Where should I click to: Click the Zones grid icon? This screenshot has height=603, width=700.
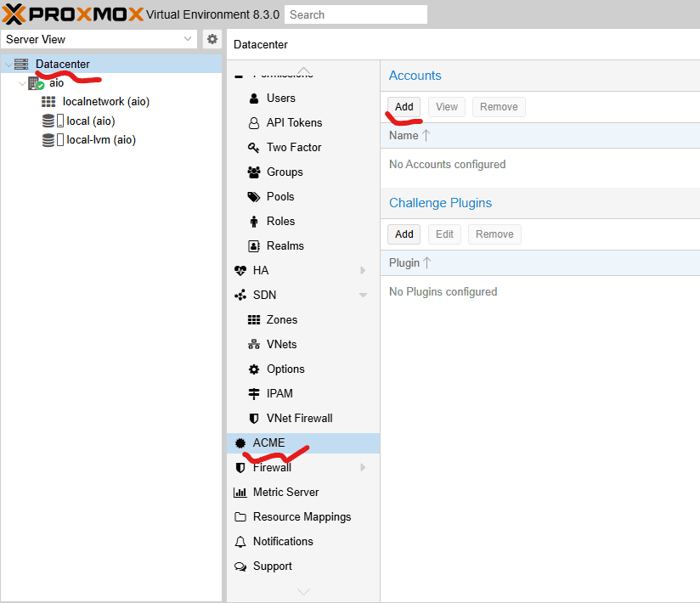pyautogui.click(x=253, y=319)
